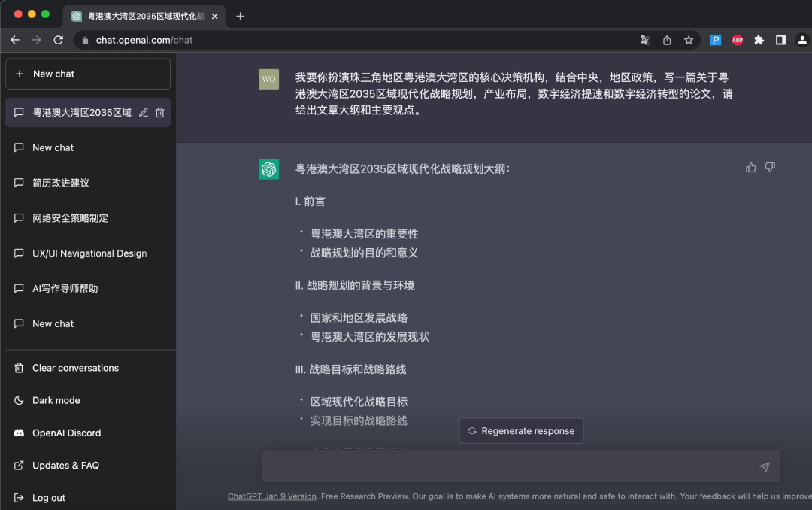Click the bullet 实现目标的战略路线
This screenshot has width=812, height=510.
(359, 420)
